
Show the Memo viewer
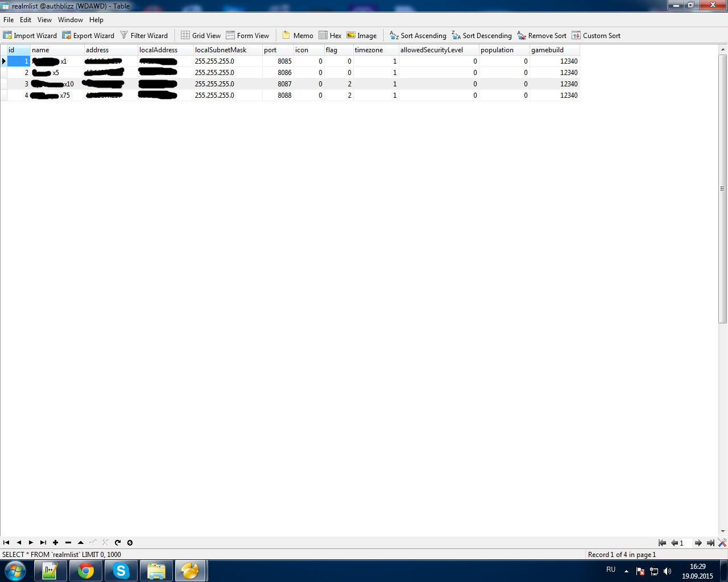[x=298, y=35]
